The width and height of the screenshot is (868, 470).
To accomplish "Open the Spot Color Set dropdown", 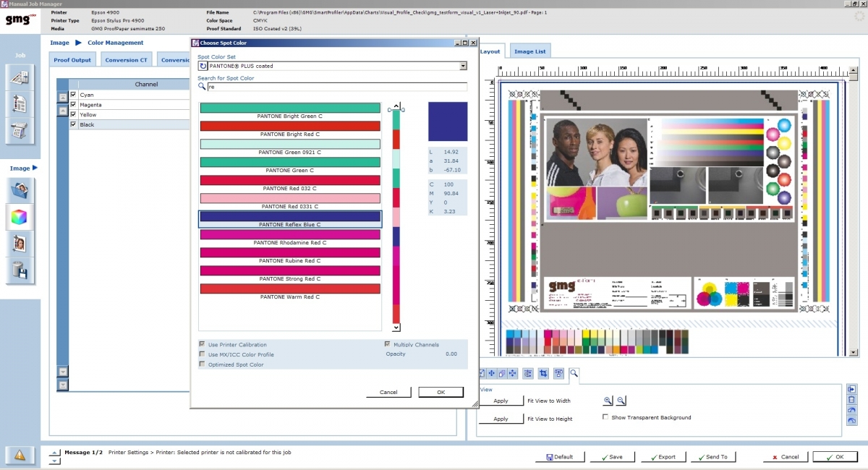I will point(464,66).
